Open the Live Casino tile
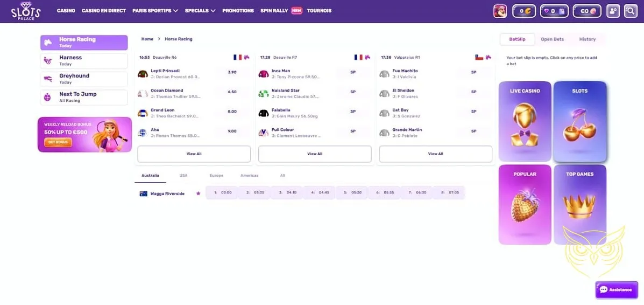 (525, 121)
